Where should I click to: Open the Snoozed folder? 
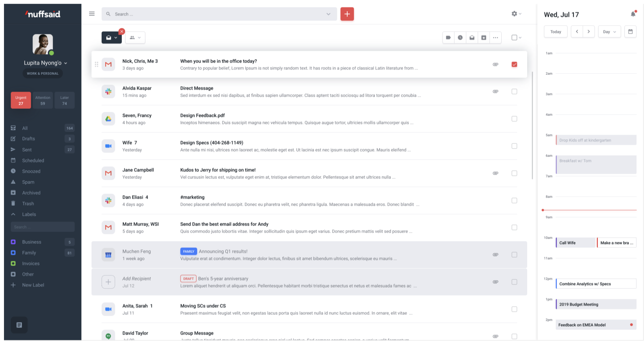[31, 171]
